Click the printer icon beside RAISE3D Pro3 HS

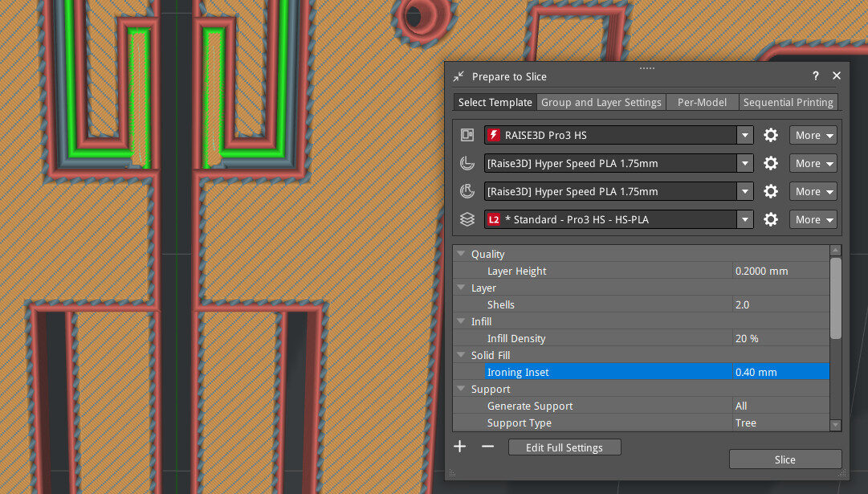(x=467, y=135)
